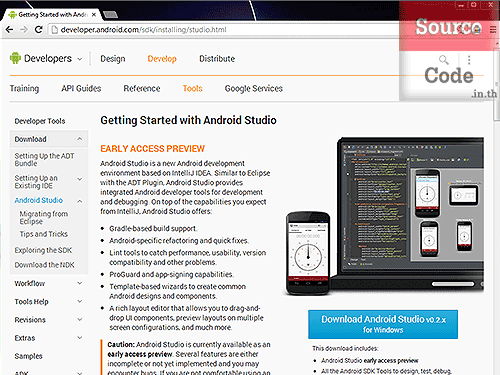This screenshot has width=500, height=375.
Task: Go to the Design section
Action: point(113,59)
